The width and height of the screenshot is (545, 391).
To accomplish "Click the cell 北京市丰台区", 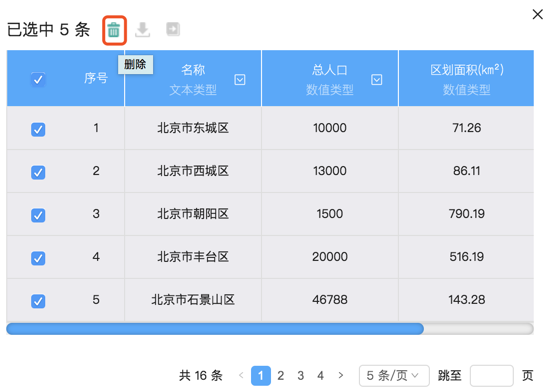I will coord(193,257).
